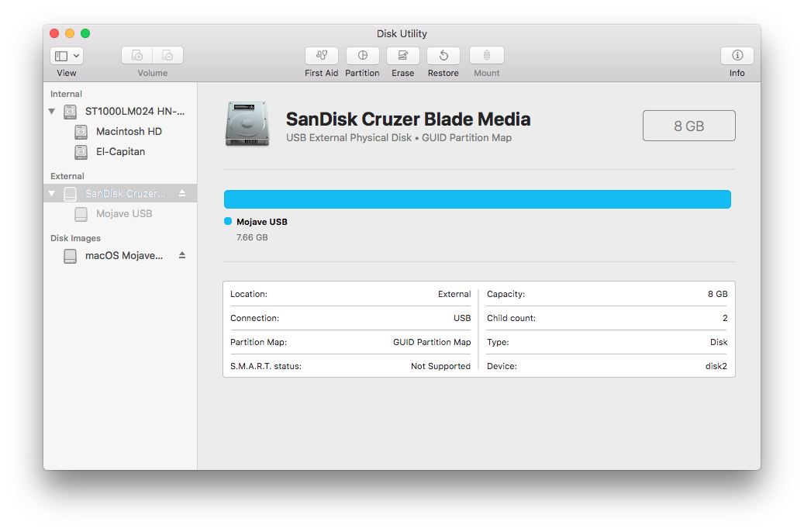804x532 pixels.
Task: Open the View sidebar options dropdown
Action: 67,56
